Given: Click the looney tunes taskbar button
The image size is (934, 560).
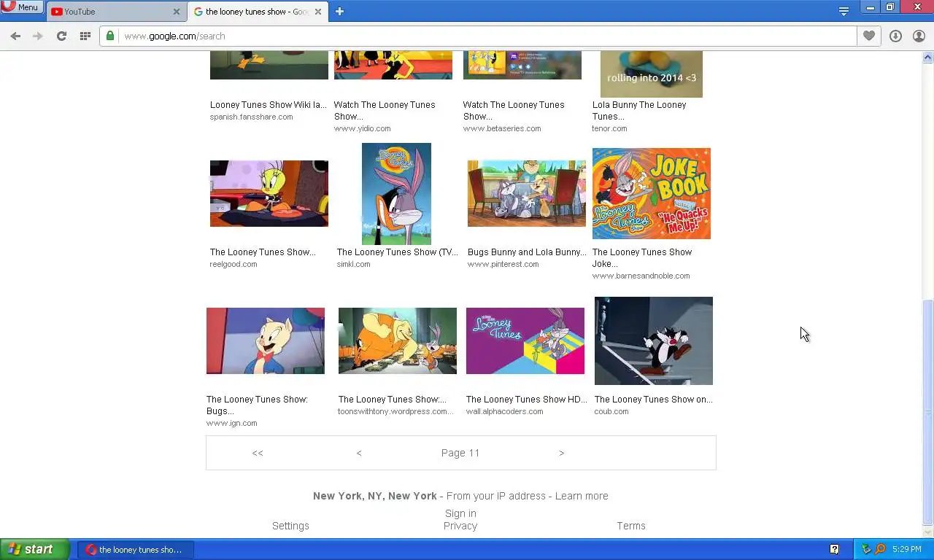Looking at the screenshot, I should [136, 550].
